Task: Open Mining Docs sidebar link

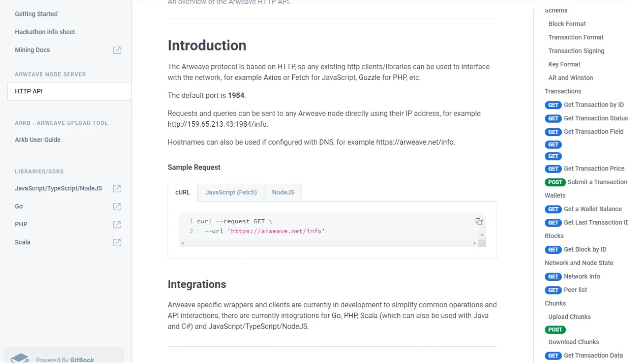Action: (x=32, y=50)
